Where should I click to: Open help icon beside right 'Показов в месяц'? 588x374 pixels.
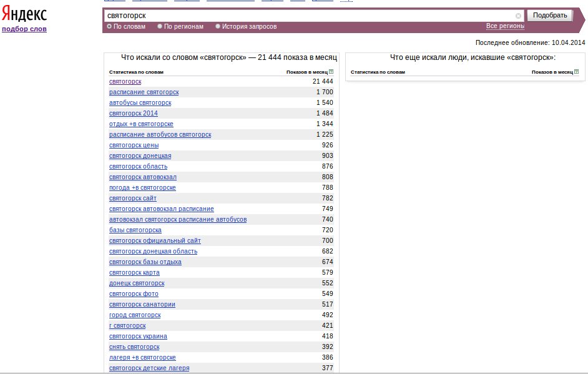(576, 72)
